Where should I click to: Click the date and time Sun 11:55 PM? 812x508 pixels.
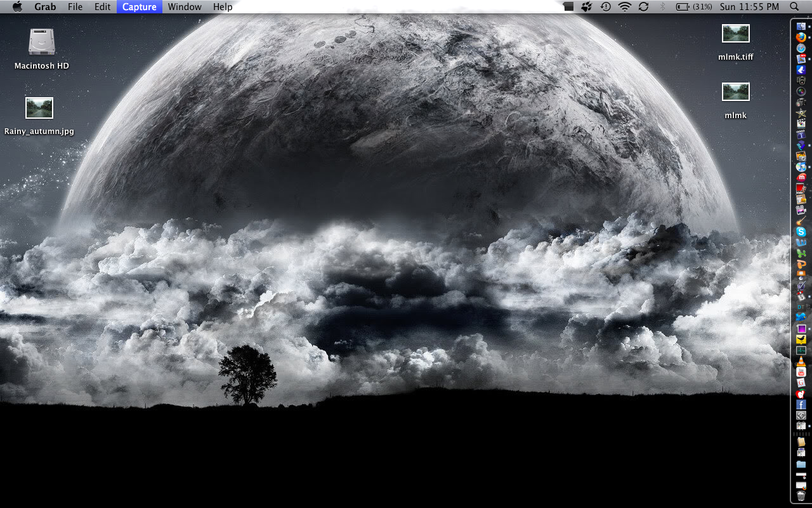[749, 7]
